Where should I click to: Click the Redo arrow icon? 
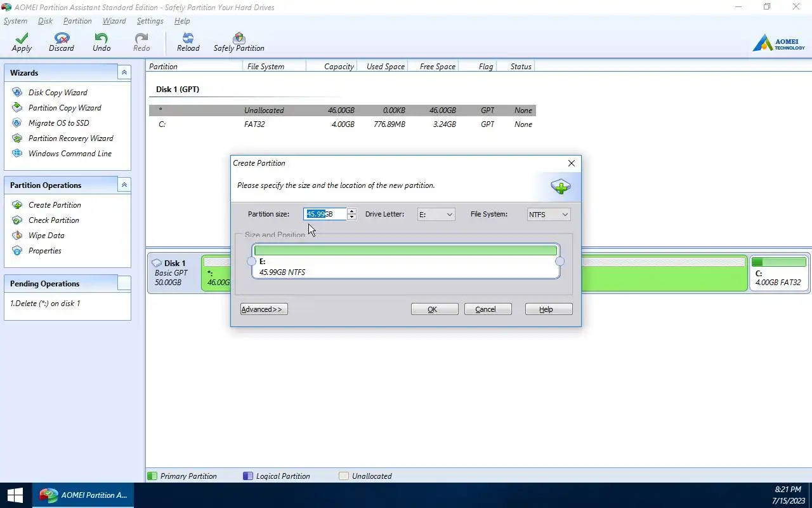tap(141, 38)
